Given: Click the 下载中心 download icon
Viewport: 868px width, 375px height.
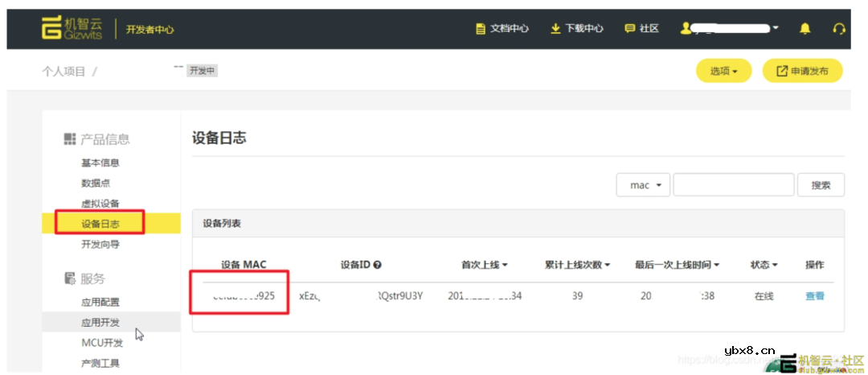Looking at the screenshot, I should [555, 29].
